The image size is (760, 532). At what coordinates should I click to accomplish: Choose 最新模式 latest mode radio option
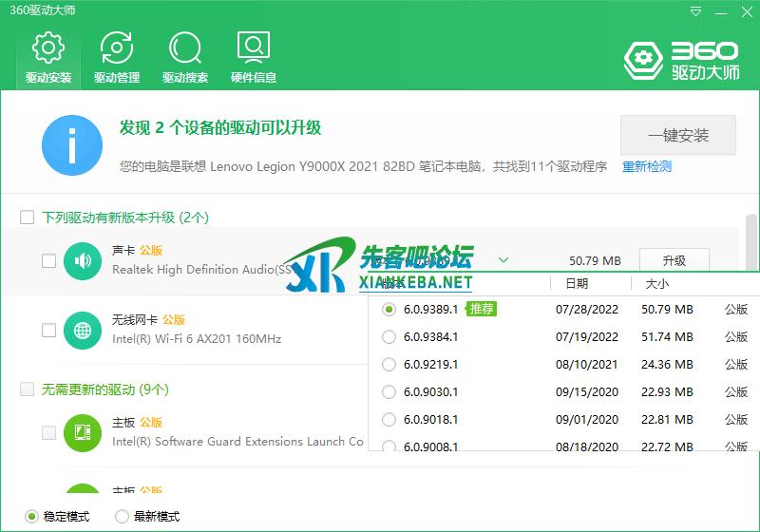[x=123, y=516]
